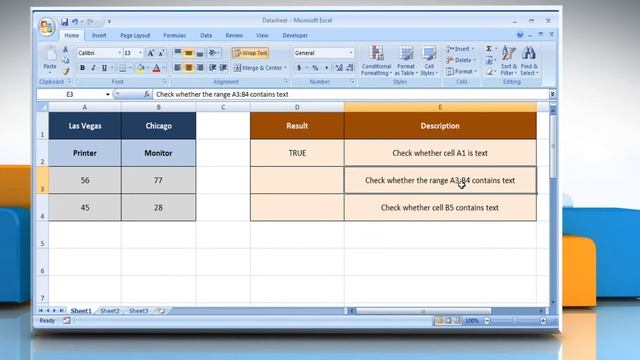Cut selection with scissors icon
640x360 pixels.
pyautogui.click(x=65, y=49)
